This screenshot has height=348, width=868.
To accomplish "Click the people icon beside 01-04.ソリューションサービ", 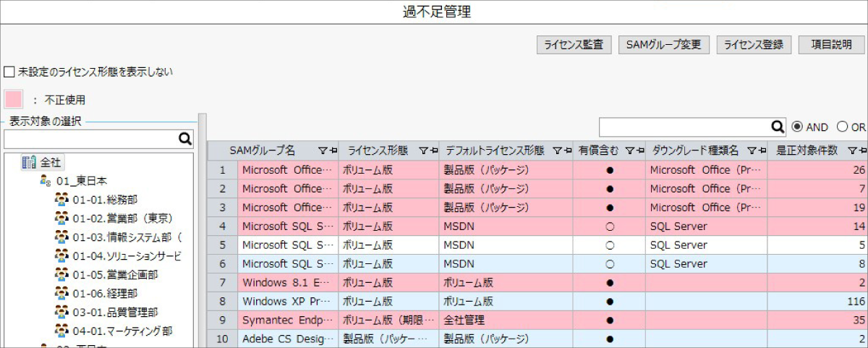I will pyautogui.click(x=62, y=256).
